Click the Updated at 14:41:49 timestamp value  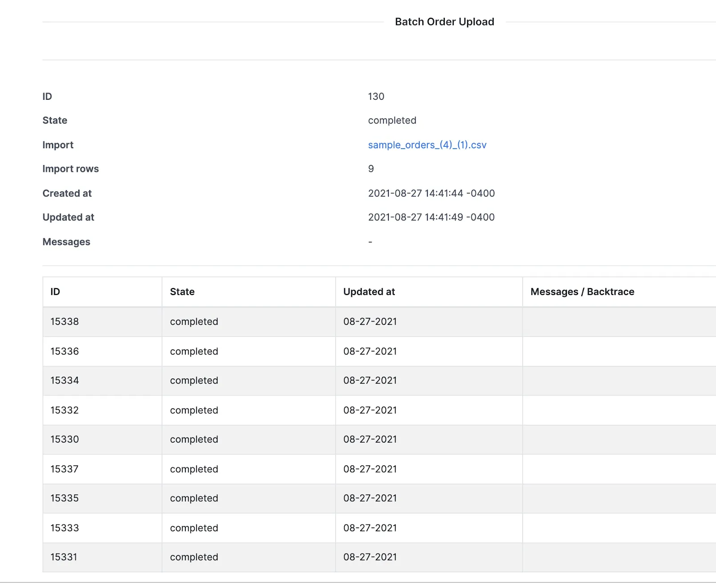[431, 217]
